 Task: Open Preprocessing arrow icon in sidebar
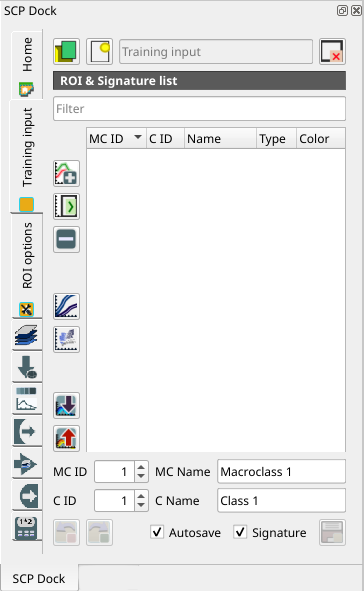(x=27, y=431)
